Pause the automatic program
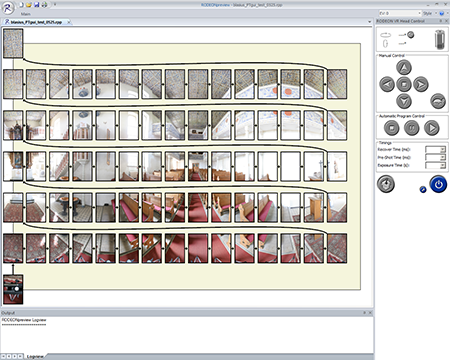This screenshot has height=360, width=450. pyautogui.click(x=412, y=128)
